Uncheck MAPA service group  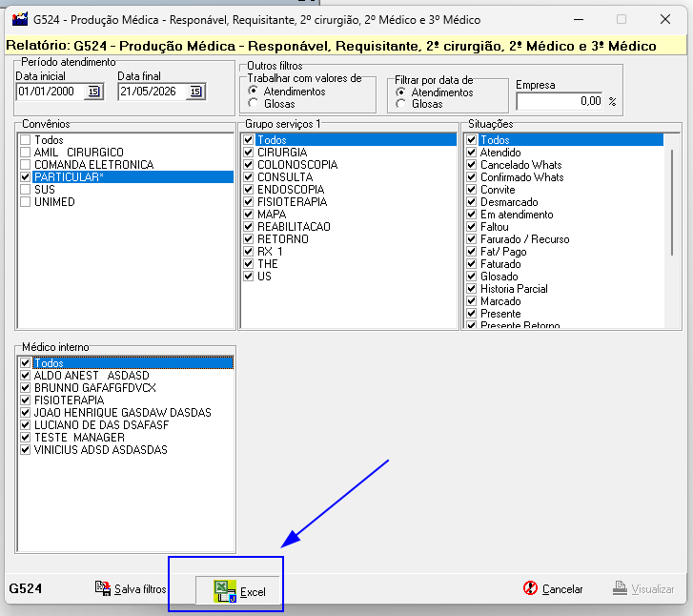(249, 214)
